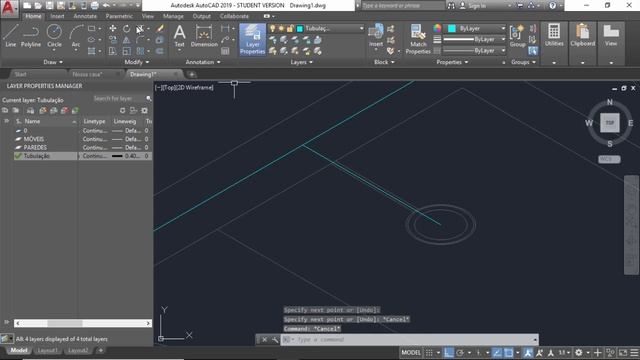Toggle grid display in status bar
The width and height of the screenshot is (640, 360).
429,353
